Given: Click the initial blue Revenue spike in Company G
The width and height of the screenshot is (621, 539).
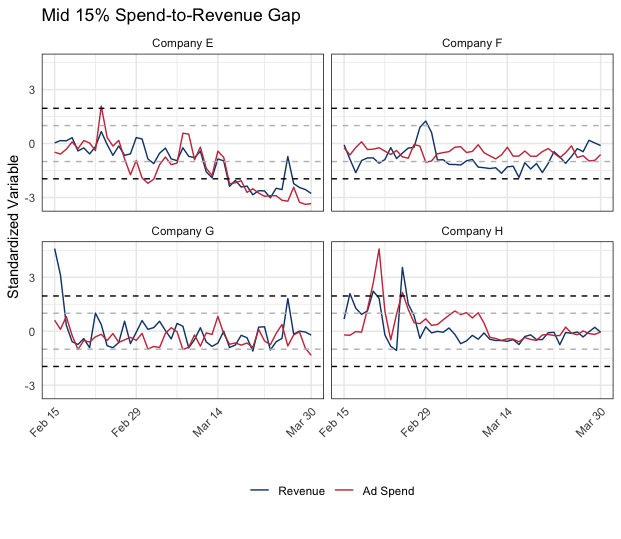Looking at the screenshot, I should pos(55,249).
